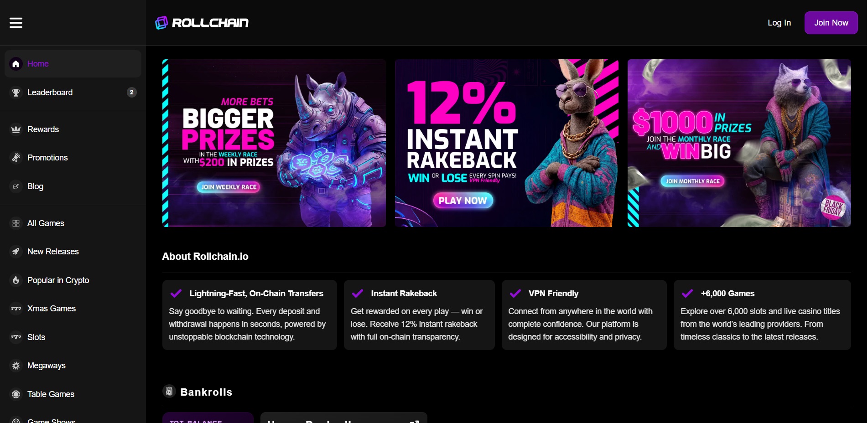The image size is (868, 423).
Task: Select the All Games grid icon
Action: [x=16, y=223]
